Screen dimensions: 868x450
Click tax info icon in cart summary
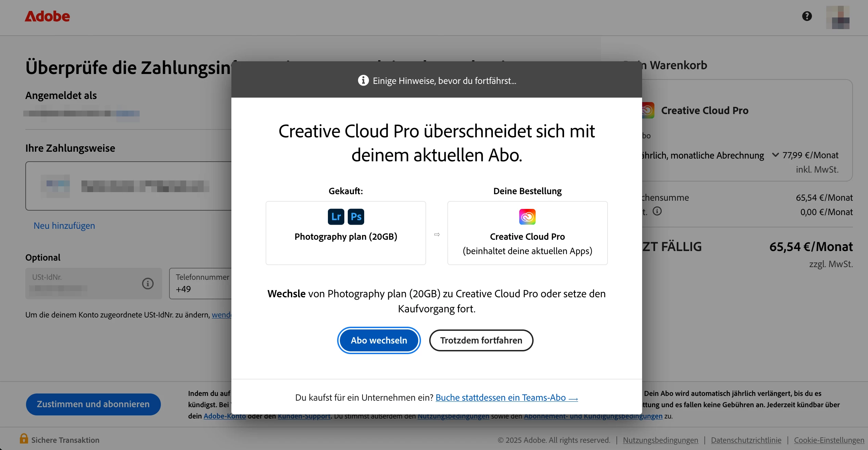[657, 211]
